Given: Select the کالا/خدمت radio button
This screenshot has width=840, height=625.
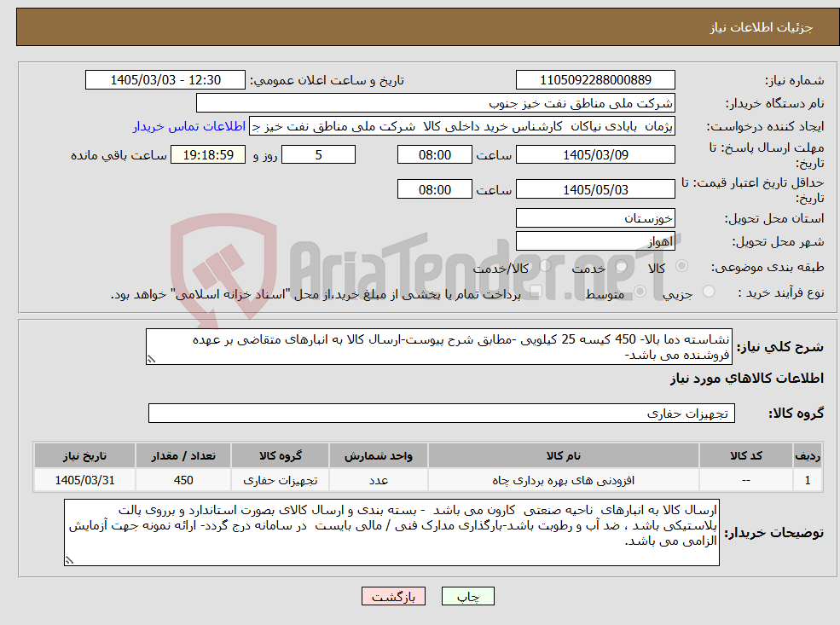Looking at the screenshot, I should [x=545, y=266].
